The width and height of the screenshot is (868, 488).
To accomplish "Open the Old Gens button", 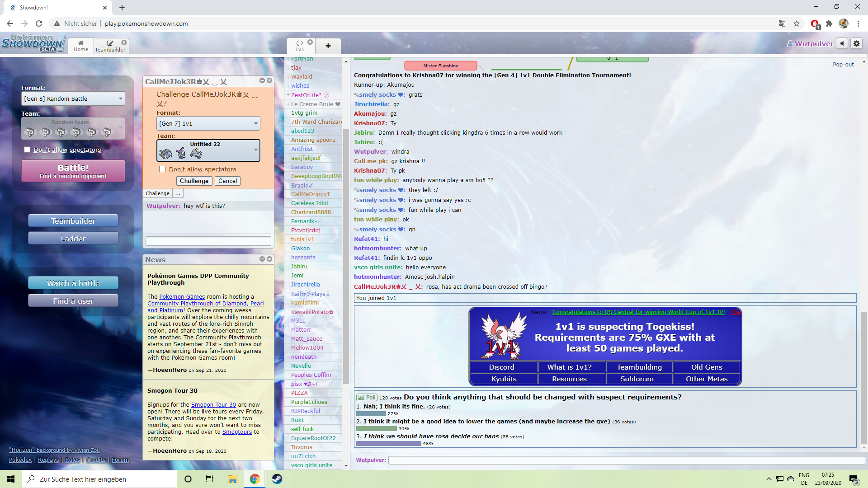I will point(707,367).
